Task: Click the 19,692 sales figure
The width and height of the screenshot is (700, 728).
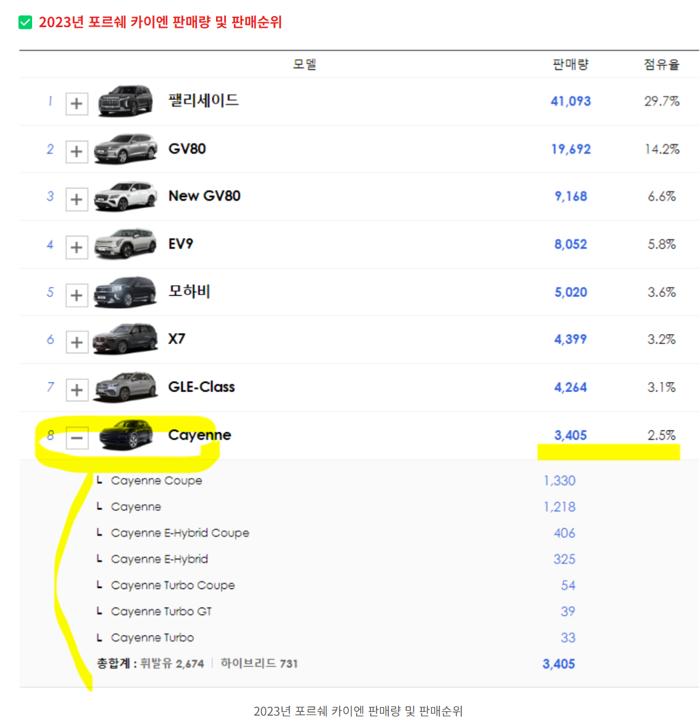Action: click(570, 149)
